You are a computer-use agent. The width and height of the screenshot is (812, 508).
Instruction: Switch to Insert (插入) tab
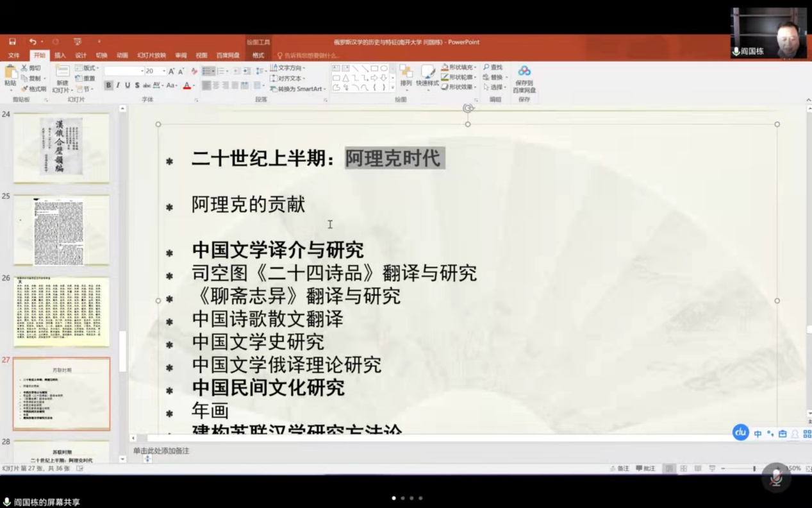click(60, 56)
